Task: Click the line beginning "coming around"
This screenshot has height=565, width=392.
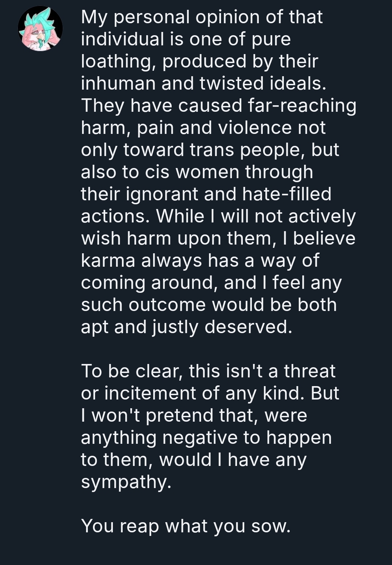Action: point(211,283)
